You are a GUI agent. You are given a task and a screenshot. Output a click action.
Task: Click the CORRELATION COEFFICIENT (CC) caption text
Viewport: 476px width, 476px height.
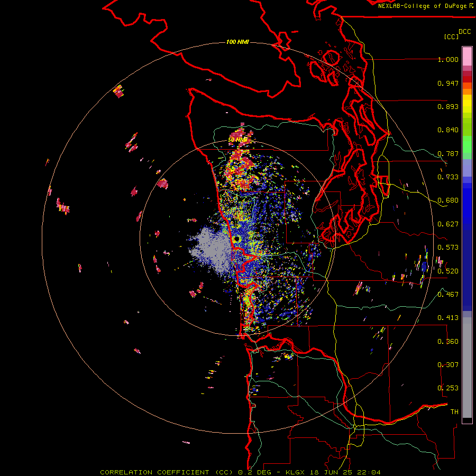(167, 472)
